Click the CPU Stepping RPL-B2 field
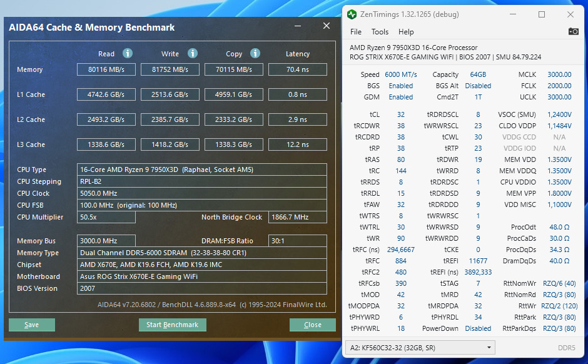The image size is (588, 364). tap(202, 181)
